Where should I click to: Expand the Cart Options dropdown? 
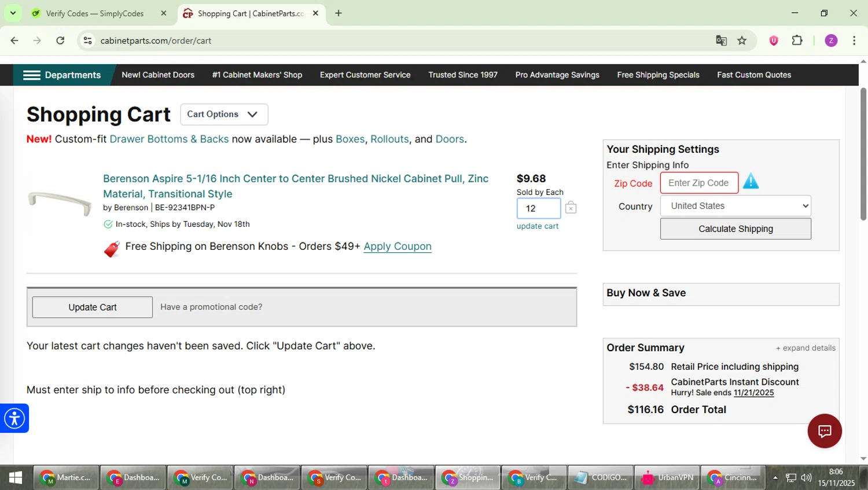[x=224, y=115]
